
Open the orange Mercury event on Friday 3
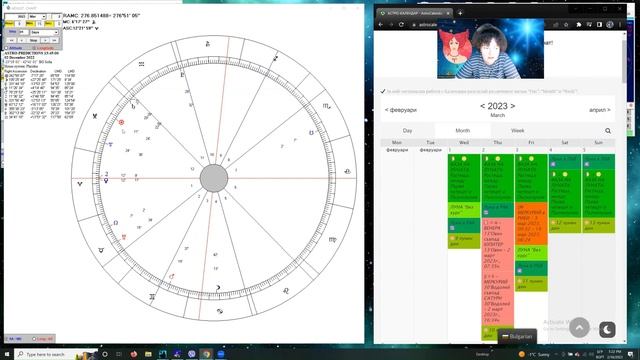click(531, 224)
